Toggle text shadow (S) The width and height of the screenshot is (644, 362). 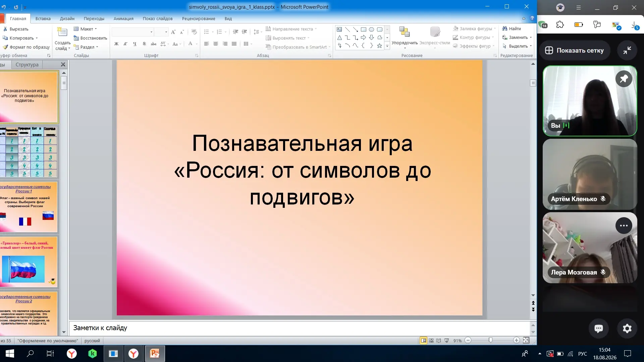(144, 44)
